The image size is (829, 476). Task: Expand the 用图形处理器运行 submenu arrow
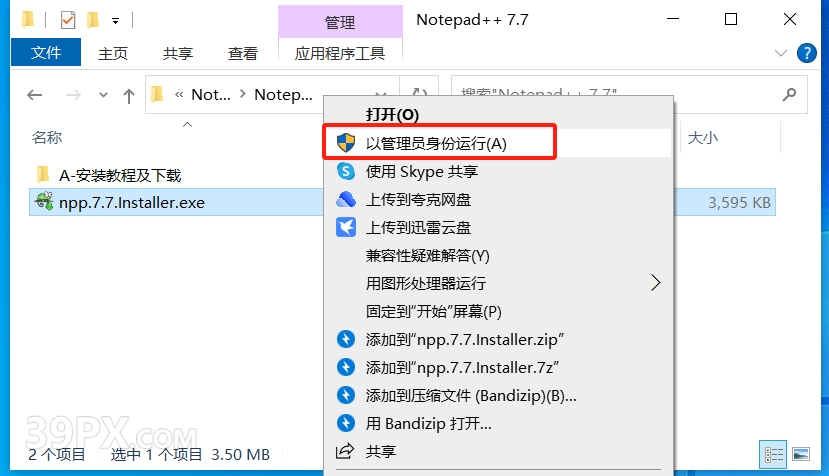656,283
